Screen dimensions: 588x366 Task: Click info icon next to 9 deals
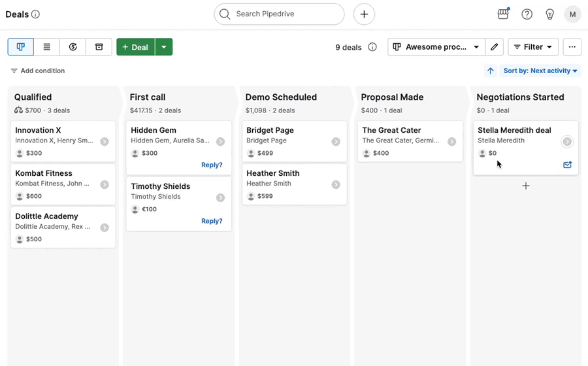pyautogui.click(x=372, y=47)
